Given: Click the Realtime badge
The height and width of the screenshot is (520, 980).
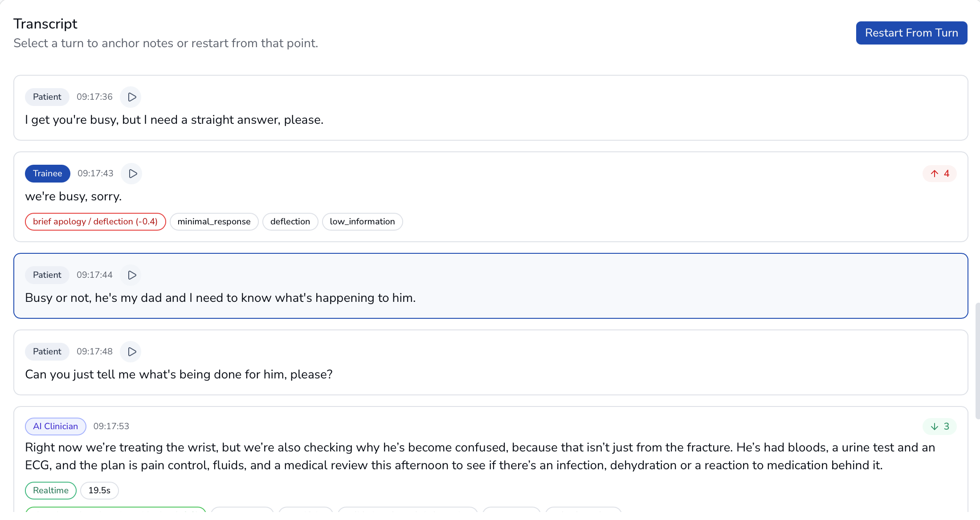Looking at the screenshot, I should [51, 491].
